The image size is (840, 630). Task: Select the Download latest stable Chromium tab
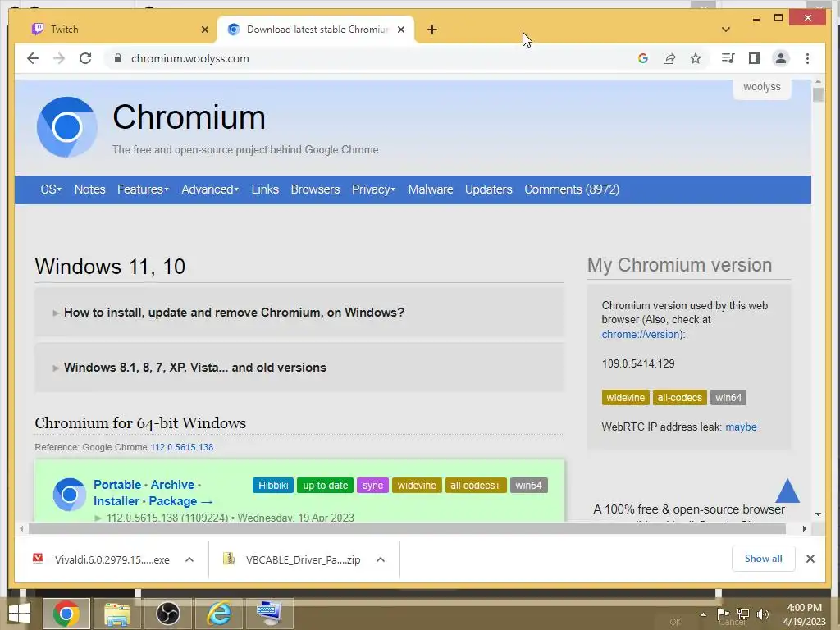(x=316, y=30)
